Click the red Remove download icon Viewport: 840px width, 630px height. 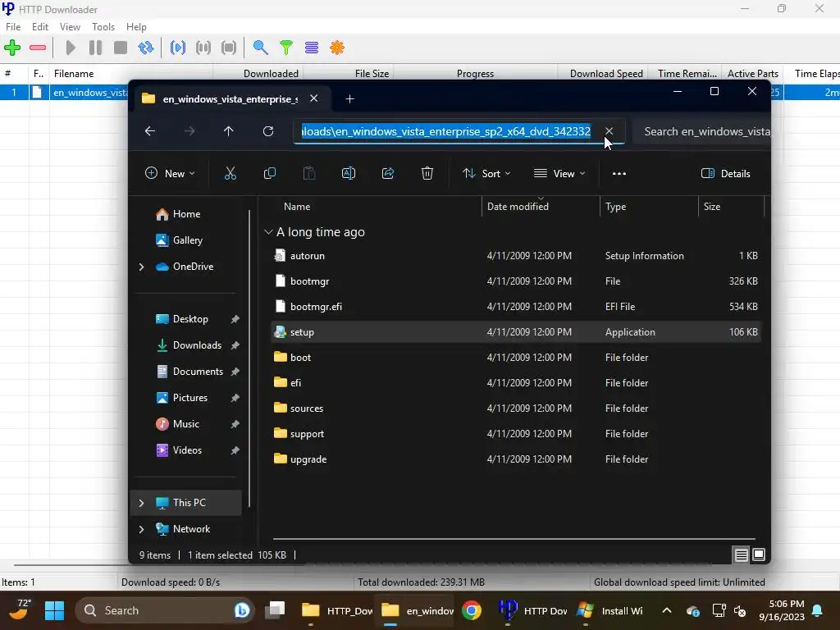(x=38, y=48)
